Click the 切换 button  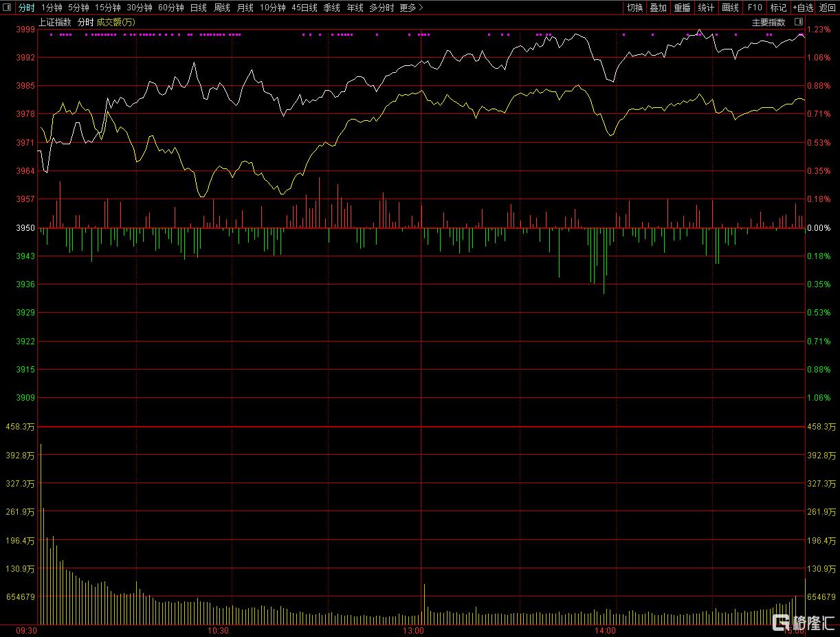coord(634,8)
